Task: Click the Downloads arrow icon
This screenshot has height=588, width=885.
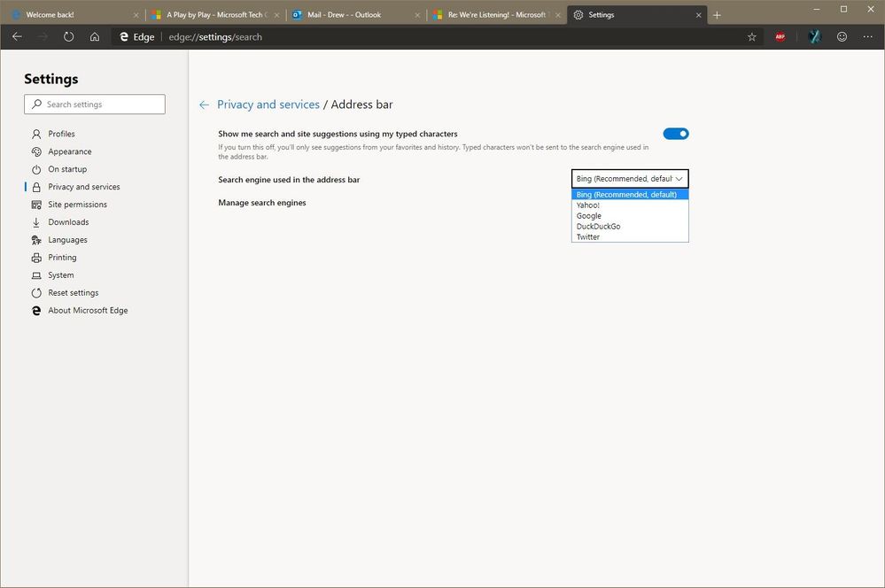Action: pos(36,221)
